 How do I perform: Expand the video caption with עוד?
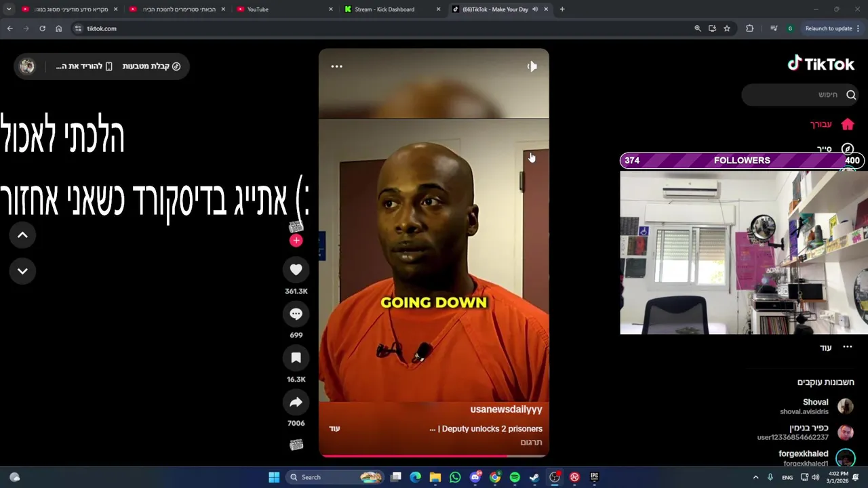pyautogui.click(x=334, y=428)
